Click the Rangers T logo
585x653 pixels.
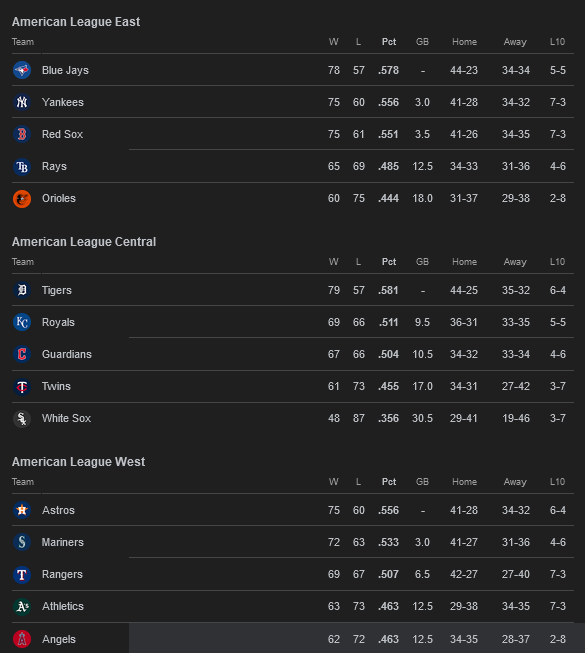[22, 574]
